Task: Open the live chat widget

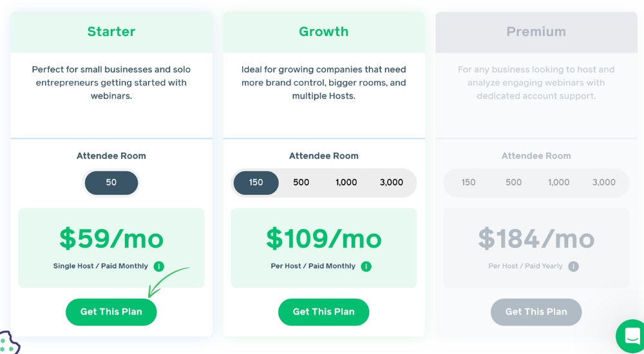Action: coord(632,337)
